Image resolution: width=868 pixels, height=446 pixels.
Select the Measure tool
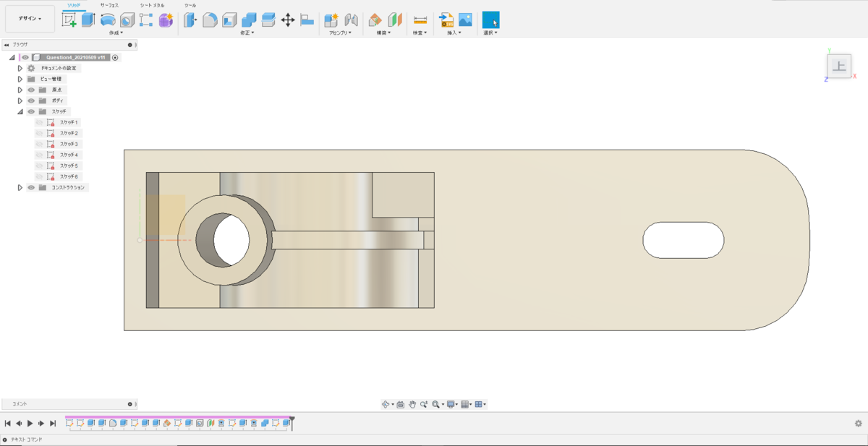coord(420,20)
